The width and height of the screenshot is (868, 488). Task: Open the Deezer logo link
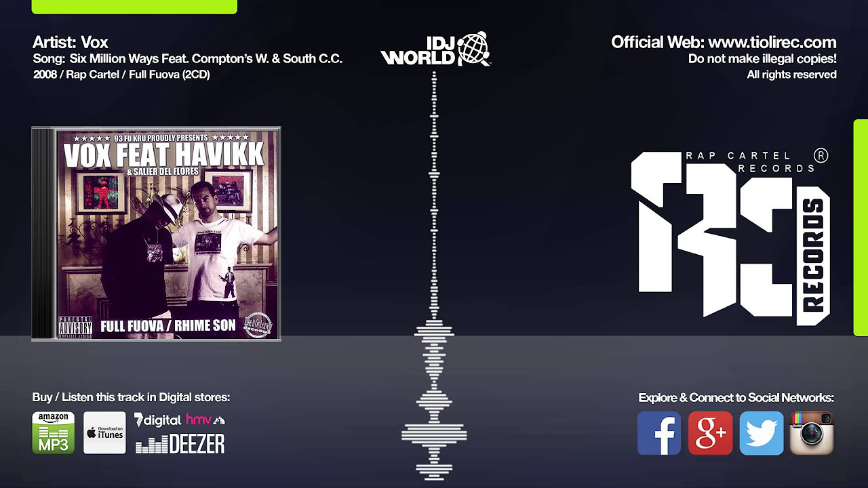[180, 444]
